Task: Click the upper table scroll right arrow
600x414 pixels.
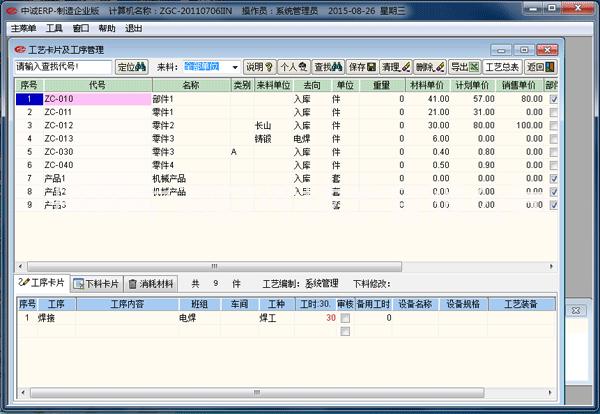Action: 551,266
